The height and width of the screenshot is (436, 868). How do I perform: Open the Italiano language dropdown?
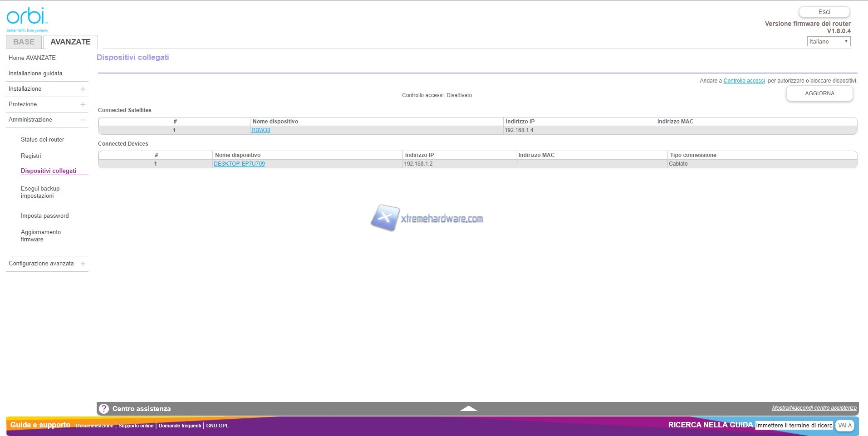point(828,42)
